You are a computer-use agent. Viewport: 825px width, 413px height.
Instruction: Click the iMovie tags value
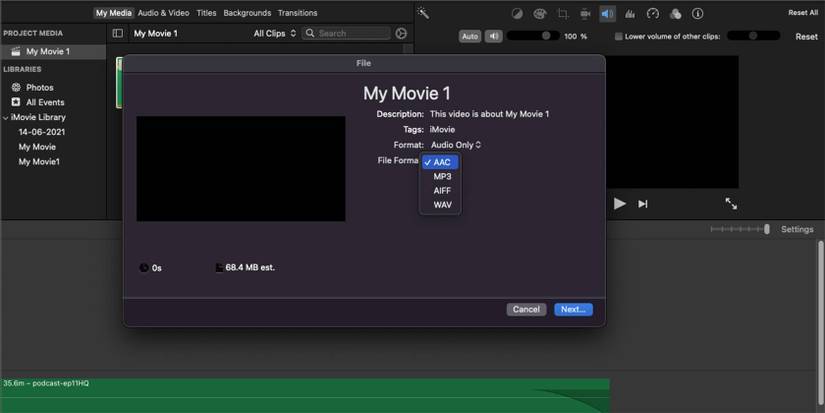click(x=442, y=129)
